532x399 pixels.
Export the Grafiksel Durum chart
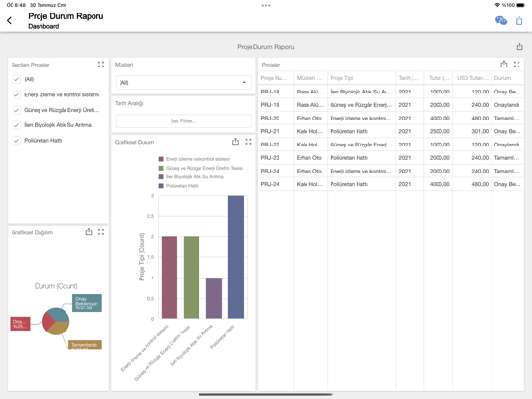click(x=235, y=142)
